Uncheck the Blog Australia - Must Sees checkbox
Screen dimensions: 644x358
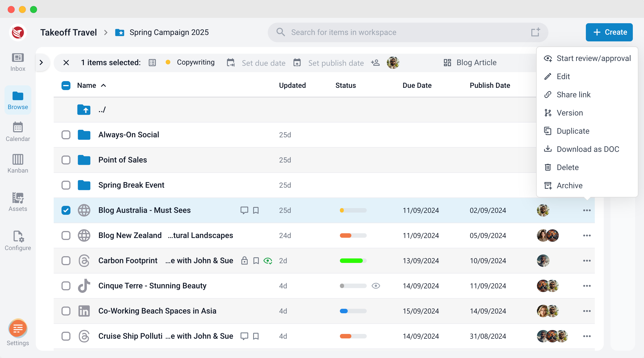click(x=66, y=210)
